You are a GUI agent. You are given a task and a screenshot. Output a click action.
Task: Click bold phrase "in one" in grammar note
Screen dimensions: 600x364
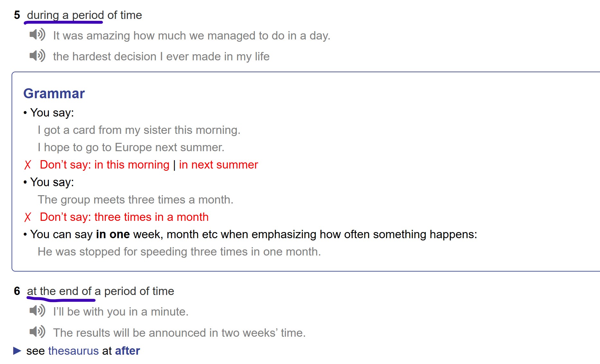[x=113, y=234]
